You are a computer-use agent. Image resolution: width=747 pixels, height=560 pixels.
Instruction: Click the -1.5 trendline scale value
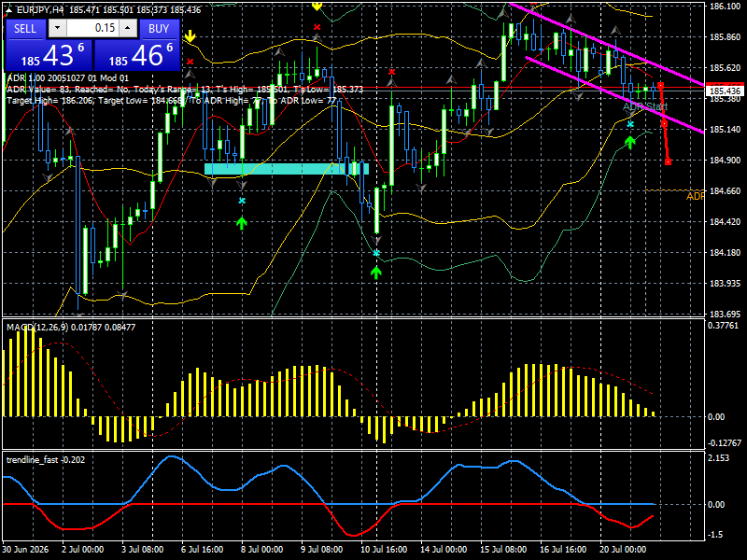[x=715, y=535]
